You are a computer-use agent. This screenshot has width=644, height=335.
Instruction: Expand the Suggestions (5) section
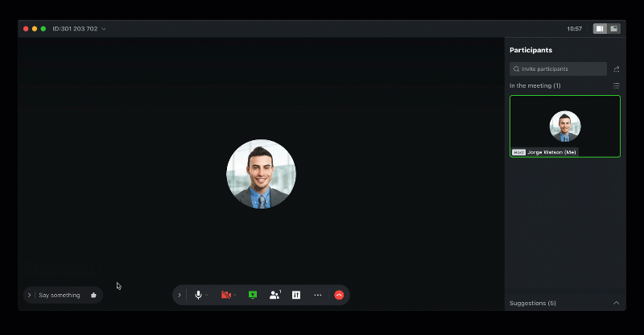(x=616, y=303)
